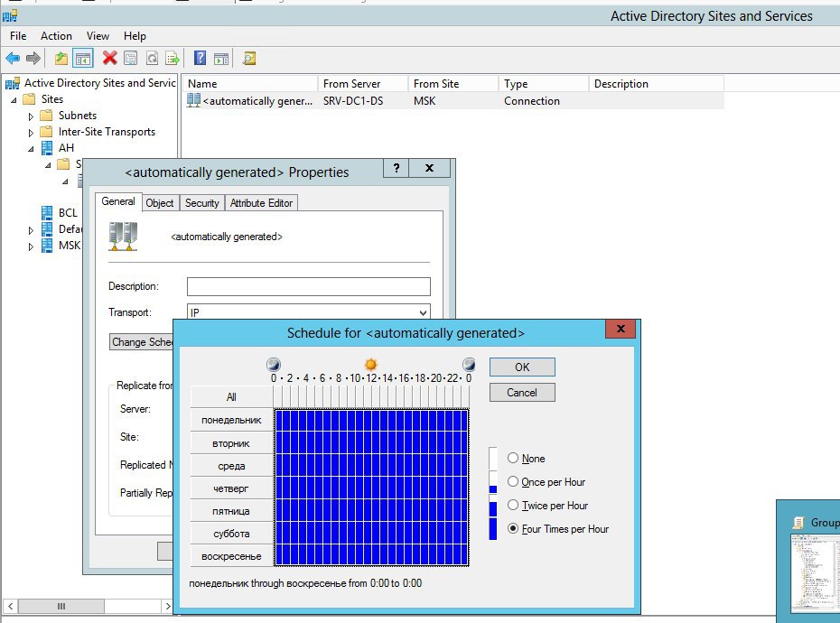Toggle the Show/Hide Action Pane icon
The width and height of the screenshot is (840, 623).
coord(220,58)
